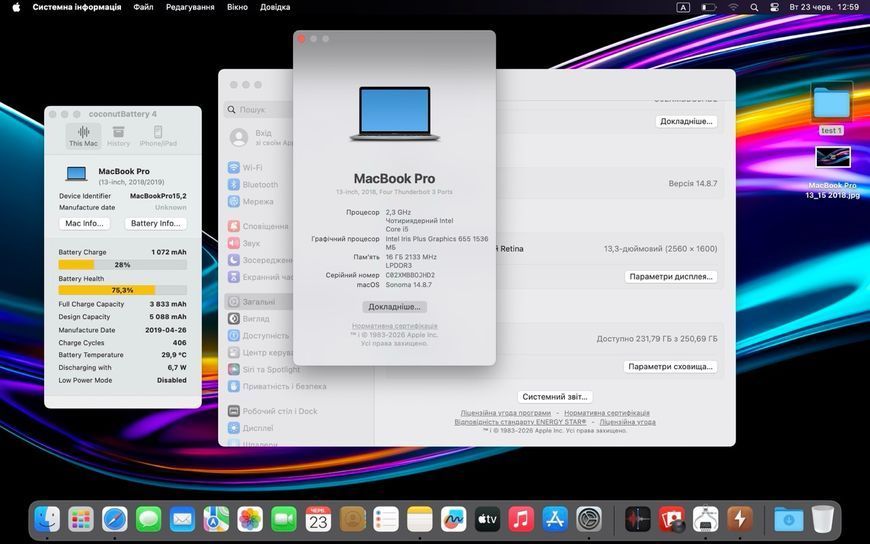
Task: Open the Вікно menu
Action: click(237, 7)
